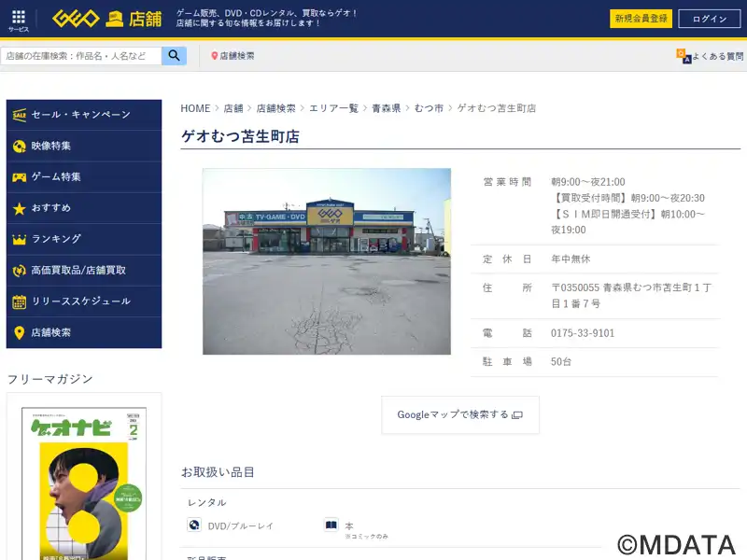Click the フリーマガジン heading
747x560 pixels.
tap(50, 379)
